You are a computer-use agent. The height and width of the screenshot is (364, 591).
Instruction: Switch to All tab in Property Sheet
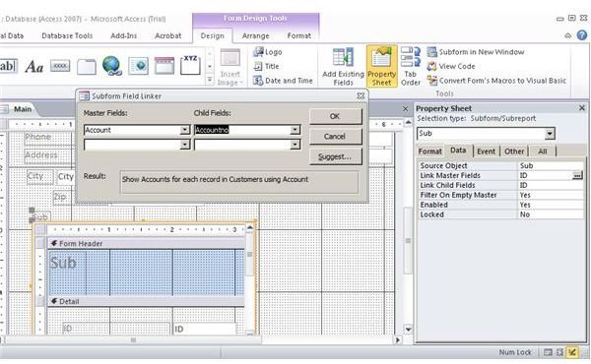click(543, 152)
